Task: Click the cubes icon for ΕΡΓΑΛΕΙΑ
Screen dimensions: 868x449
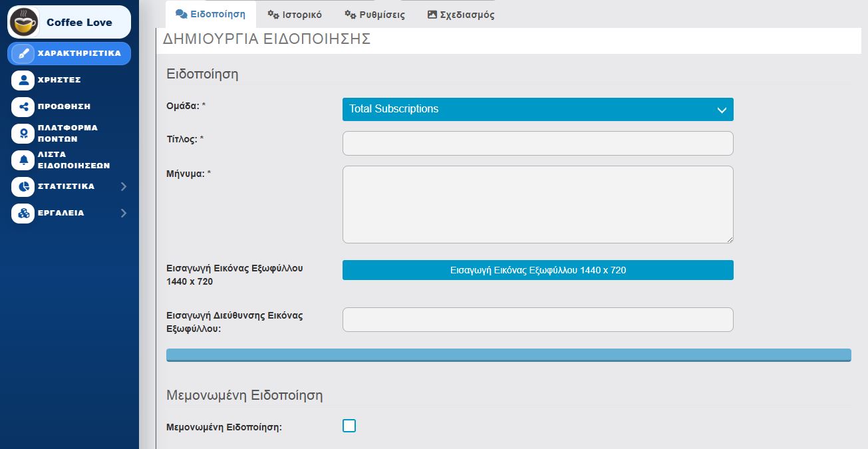Action: [23, 214]
